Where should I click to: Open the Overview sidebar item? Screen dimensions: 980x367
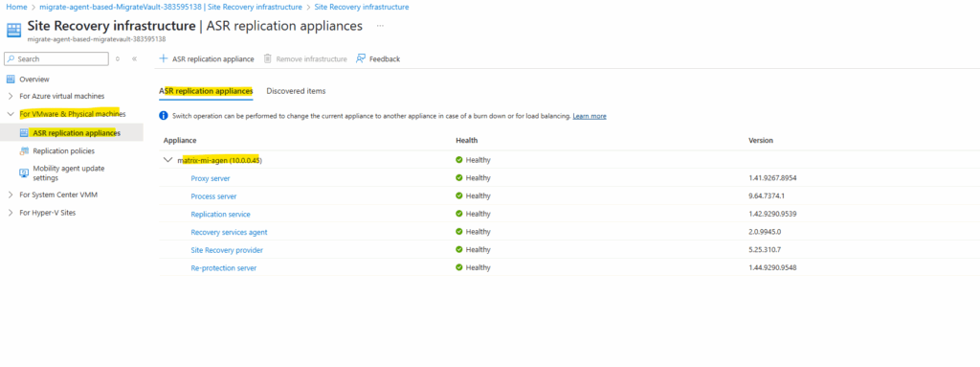(34, 79)
